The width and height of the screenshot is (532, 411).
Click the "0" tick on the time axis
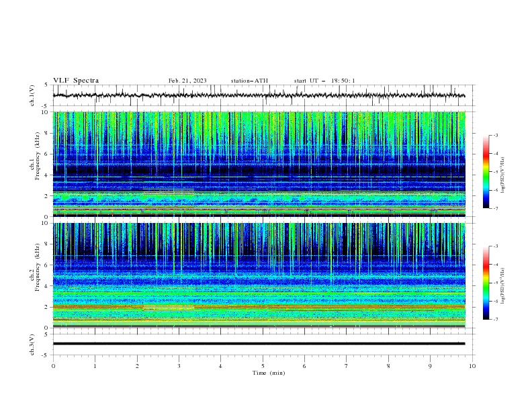click(x=53, y=366)
